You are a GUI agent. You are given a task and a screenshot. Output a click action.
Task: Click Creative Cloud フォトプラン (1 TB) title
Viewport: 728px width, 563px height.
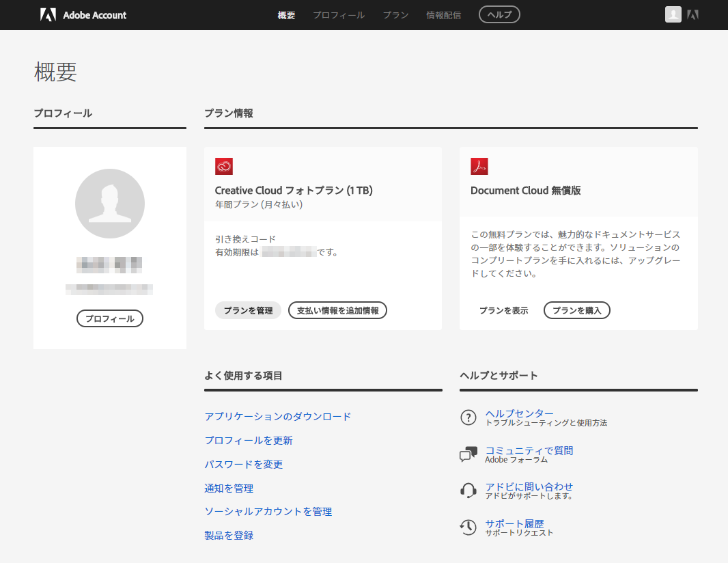[x=294, y=191]
